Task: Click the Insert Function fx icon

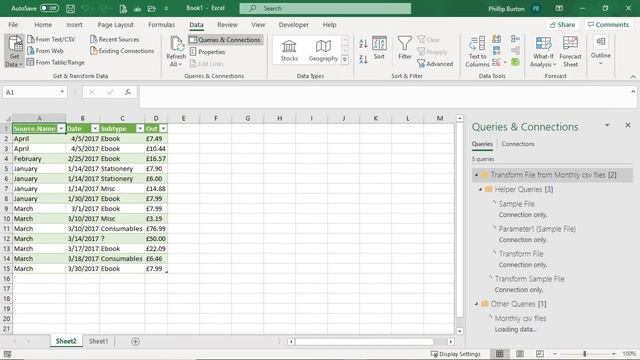Action: [x=128, y=92]
